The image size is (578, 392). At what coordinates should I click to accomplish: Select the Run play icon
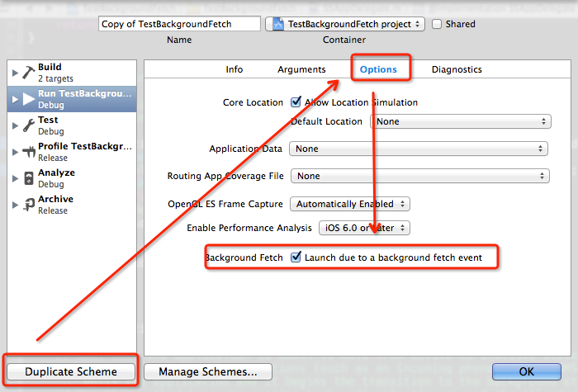point(29,99)
